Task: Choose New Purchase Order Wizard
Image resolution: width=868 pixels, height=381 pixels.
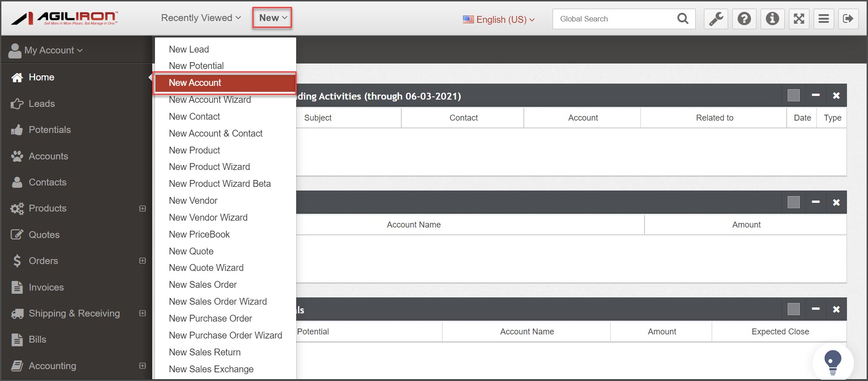Action: (x=225, y=335)
